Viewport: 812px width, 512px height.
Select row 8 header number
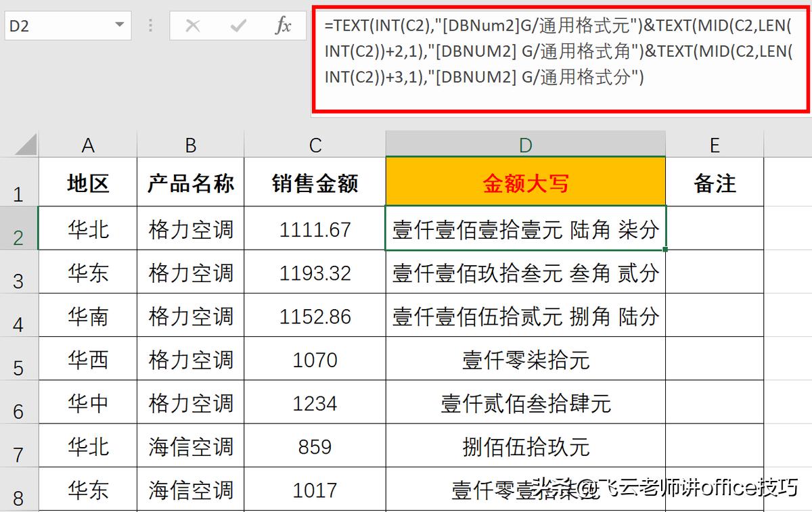coord(19,490)
